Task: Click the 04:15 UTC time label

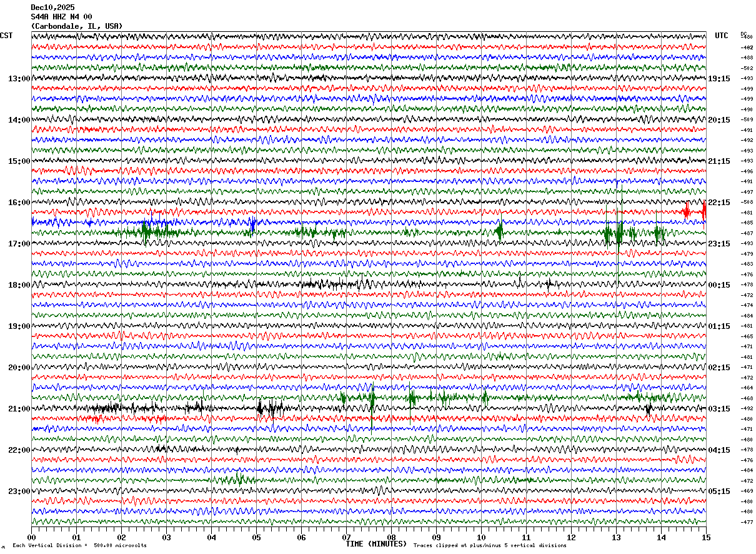Action: 719,450
